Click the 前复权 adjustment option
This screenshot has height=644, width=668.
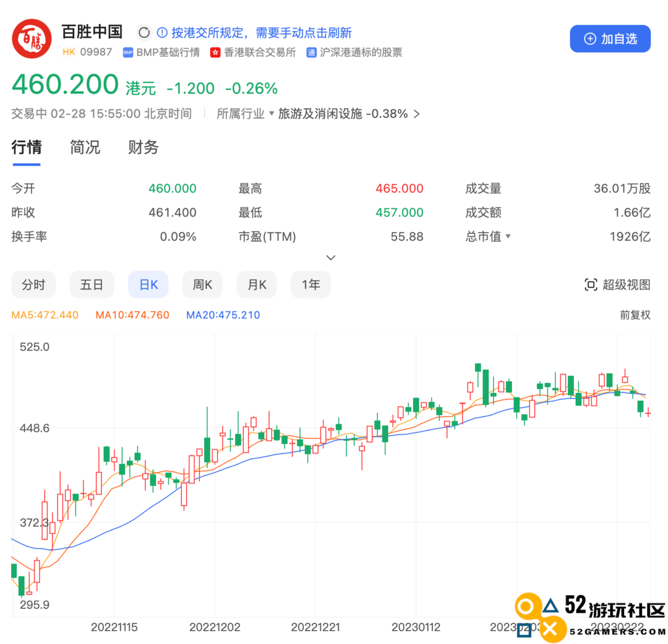tap(635, 315)
